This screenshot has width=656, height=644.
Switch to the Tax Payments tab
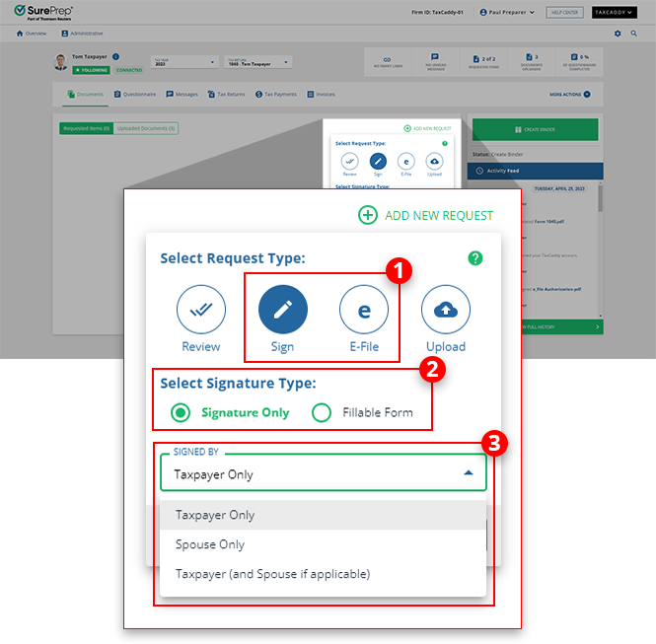[276, 94]
